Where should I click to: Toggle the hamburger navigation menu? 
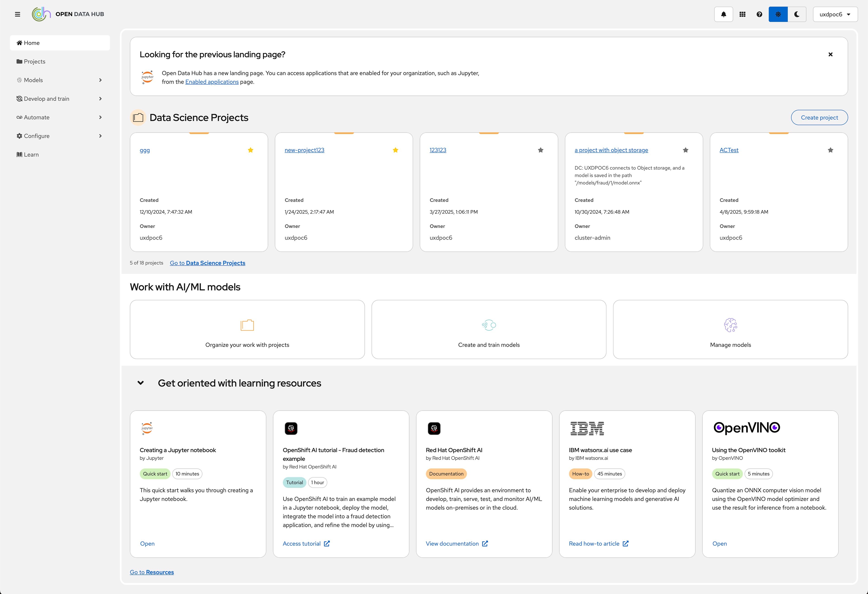coord(18,14)
